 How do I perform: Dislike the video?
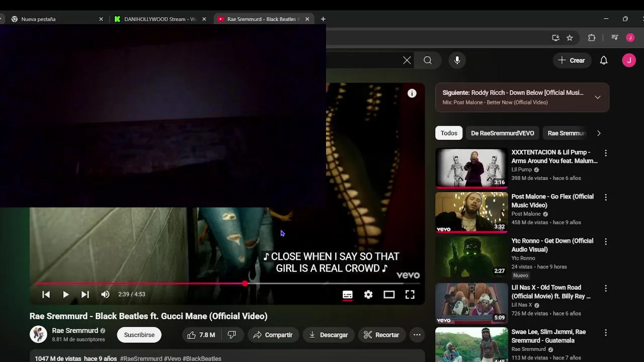point(232,335)
